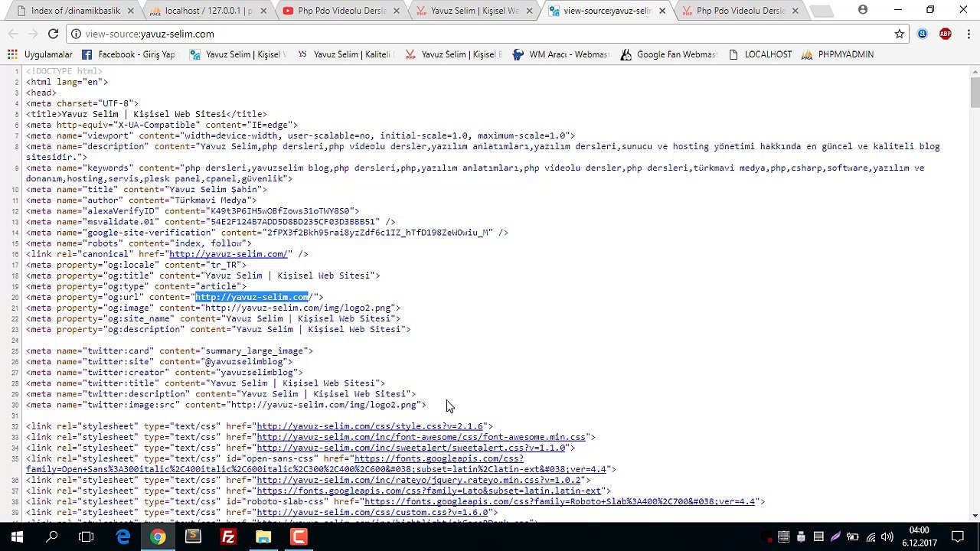Image resolution: width=980 pixels, height=551 pixels.
Task: Launch Microsoft Edge from the taskbar
Action: (122, 537)
